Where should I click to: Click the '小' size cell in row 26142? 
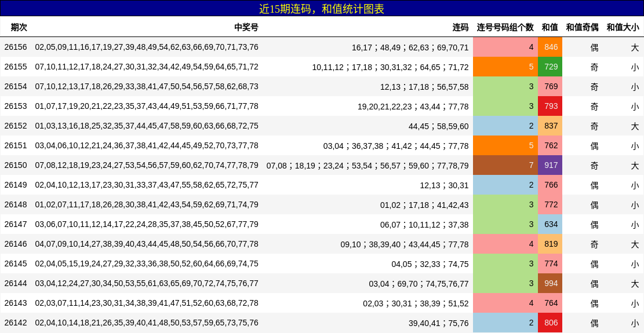pyautogui.click(x=635, y=323)
